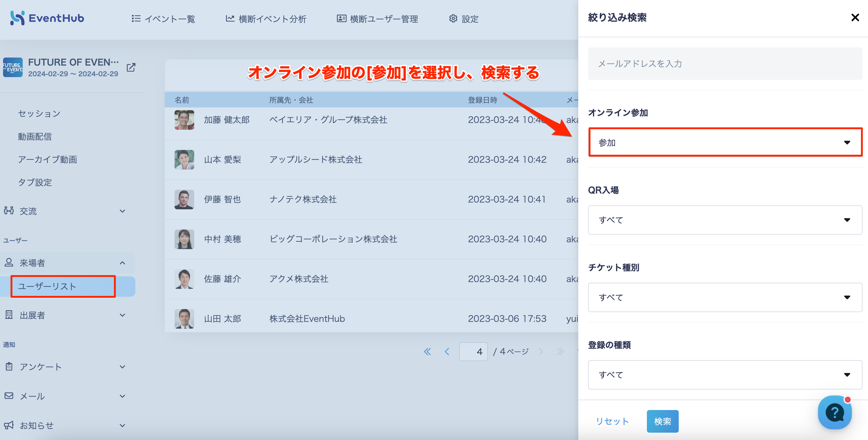Open 横断ユーザー管理 in top navigation
This screenshot has width=868, height=440.
377,19
